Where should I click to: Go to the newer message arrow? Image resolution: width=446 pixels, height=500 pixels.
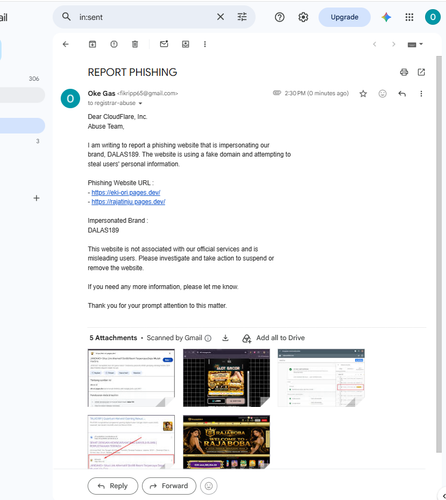click(375, 44)
